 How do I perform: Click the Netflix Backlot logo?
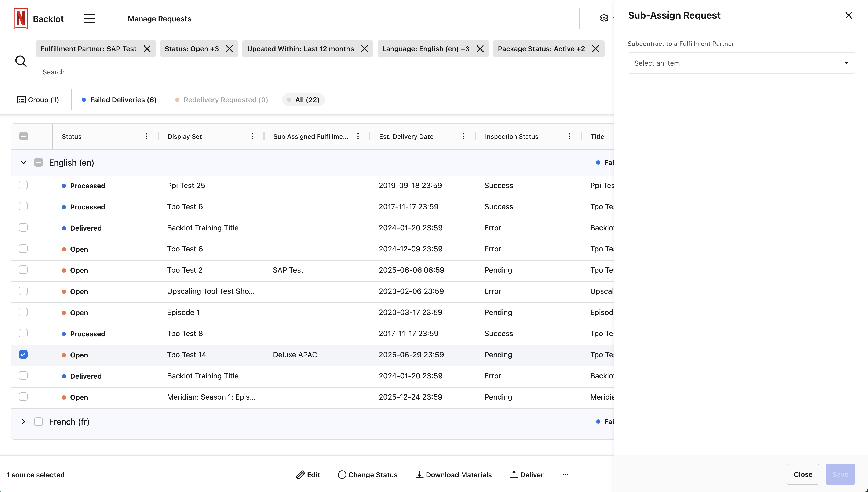[x=21, y=19]
